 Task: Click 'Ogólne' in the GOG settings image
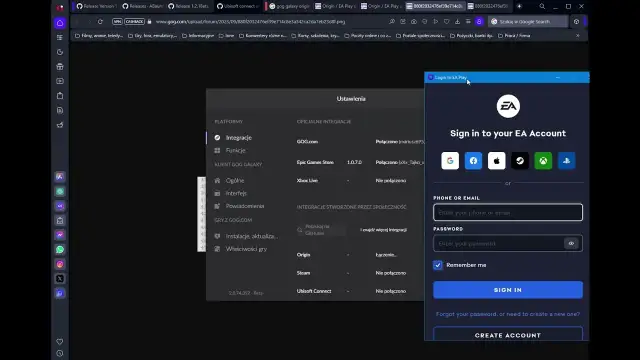pos(235,180)
